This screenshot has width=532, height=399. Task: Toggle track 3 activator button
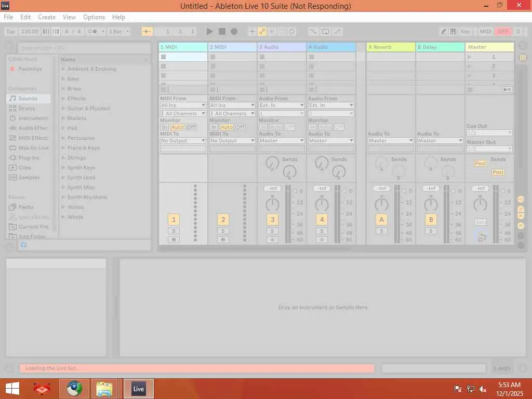(272, 220)
